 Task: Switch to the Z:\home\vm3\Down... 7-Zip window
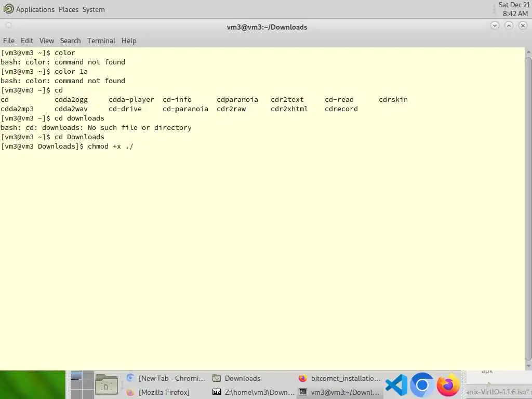253,392
